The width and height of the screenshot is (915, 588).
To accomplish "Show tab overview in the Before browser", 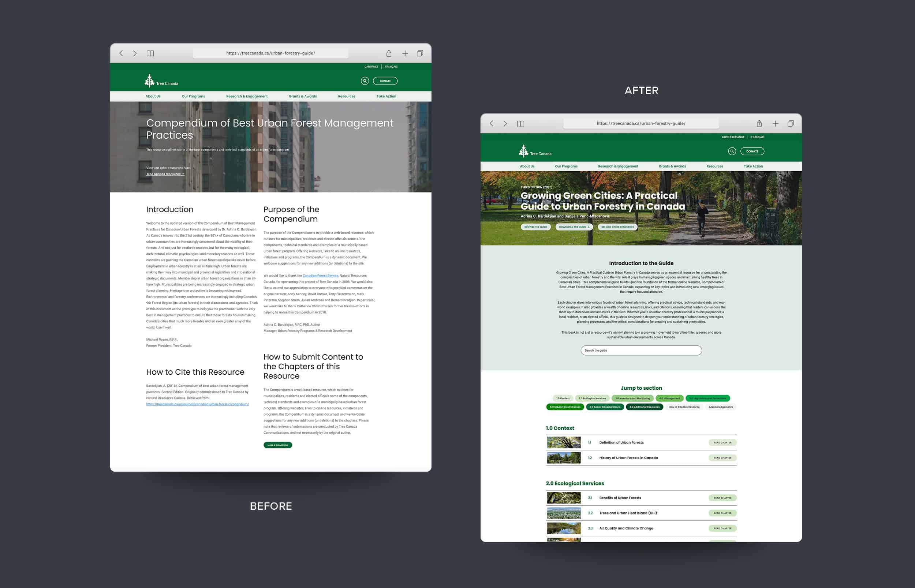I will click(420, 53).
